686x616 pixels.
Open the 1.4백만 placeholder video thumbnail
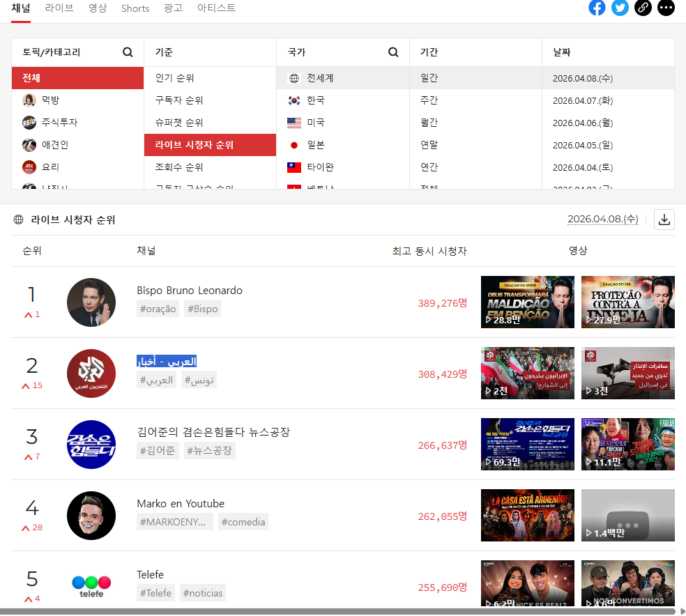[628, 516]
